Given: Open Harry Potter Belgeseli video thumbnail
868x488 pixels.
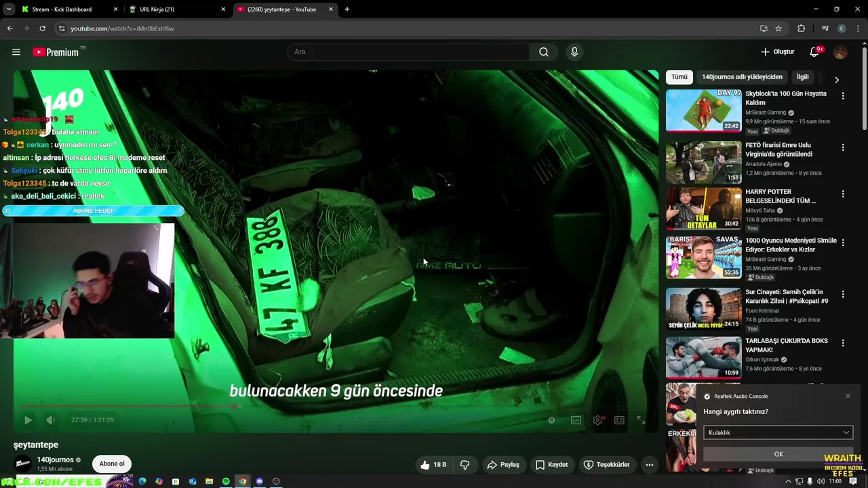Looking at the screenshot, I should [703, 209].
